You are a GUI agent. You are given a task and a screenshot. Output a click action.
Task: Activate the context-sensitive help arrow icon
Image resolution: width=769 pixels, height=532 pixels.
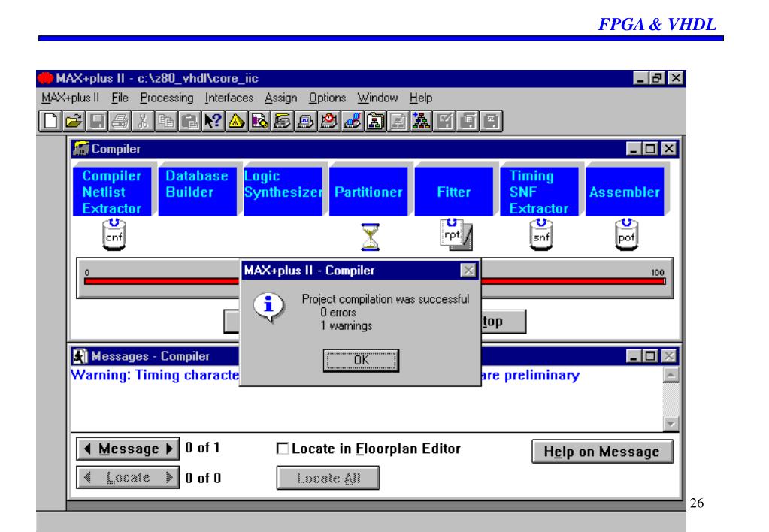point(213,121)
